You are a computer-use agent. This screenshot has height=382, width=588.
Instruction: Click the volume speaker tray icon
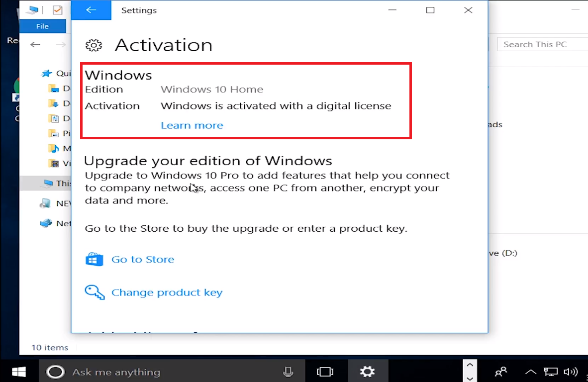point(570,372)
